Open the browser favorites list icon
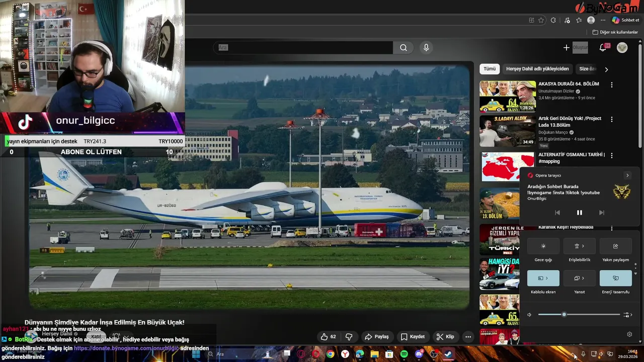 (579, 20)
